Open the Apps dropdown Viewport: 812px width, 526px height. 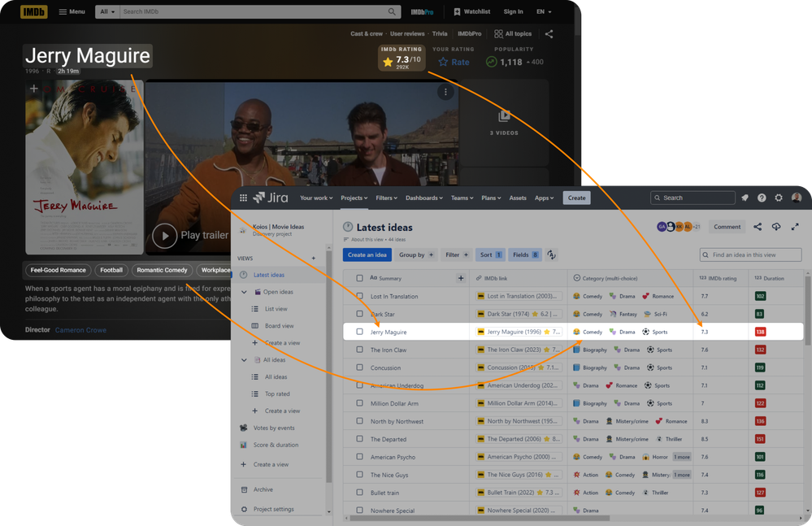pos(545,198)
